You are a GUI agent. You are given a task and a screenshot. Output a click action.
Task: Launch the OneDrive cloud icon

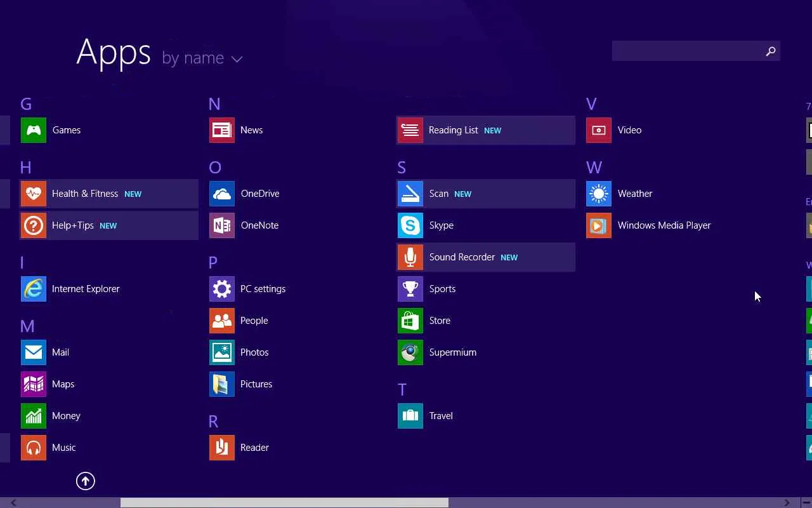pyautogui.click(x=222, y=194)
